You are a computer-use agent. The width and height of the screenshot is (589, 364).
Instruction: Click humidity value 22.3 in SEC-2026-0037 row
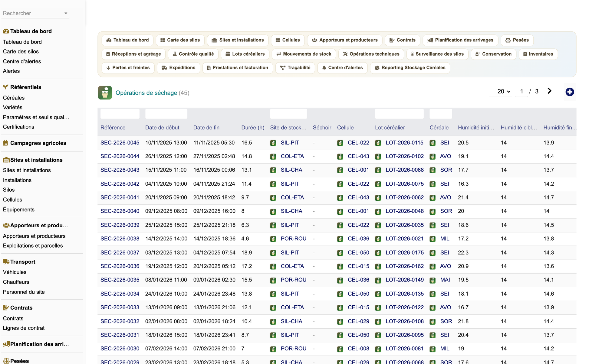463,252
